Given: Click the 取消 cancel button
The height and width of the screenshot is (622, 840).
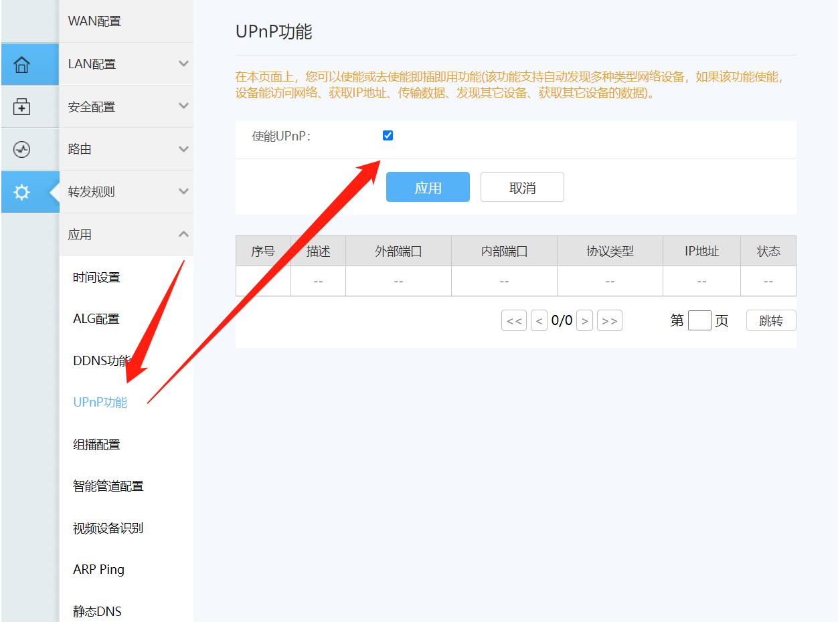Looking at the screenshot, I should (522, 187).
